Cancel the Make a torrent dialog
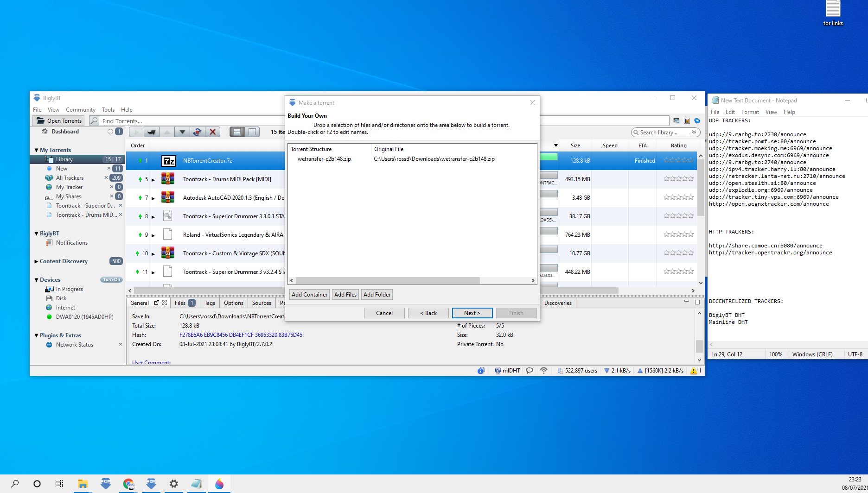Screen dimensions: 868x493 (x=384, y=313)
